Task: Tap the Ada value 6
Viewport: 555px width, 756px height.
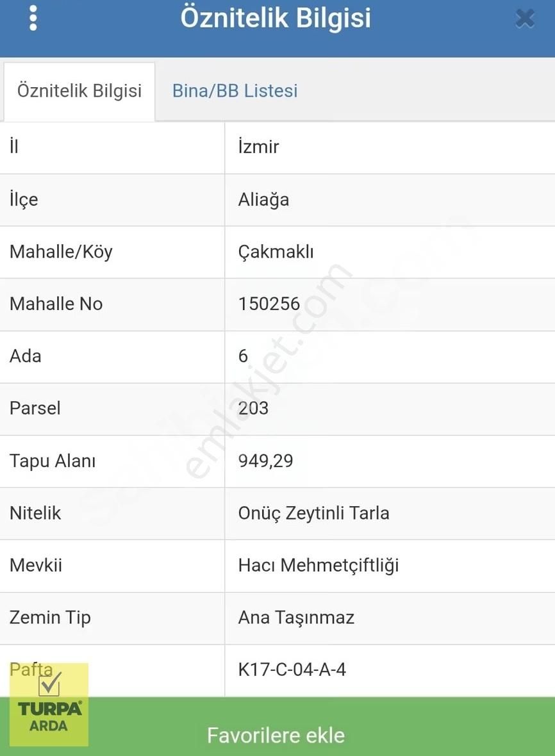Action: coord(242,356)
